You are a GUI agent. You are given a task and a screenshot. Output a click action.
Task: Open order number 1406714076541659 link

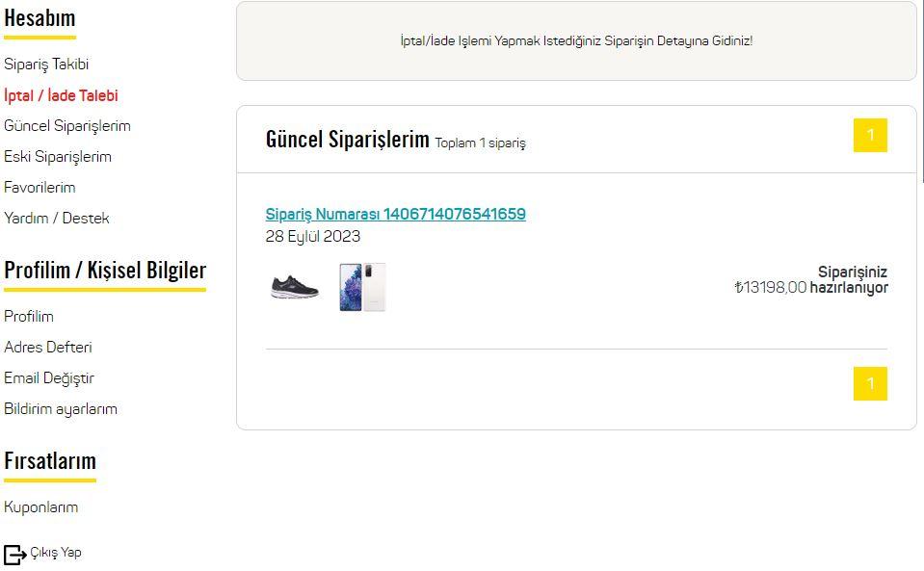[x=395, y=214]
